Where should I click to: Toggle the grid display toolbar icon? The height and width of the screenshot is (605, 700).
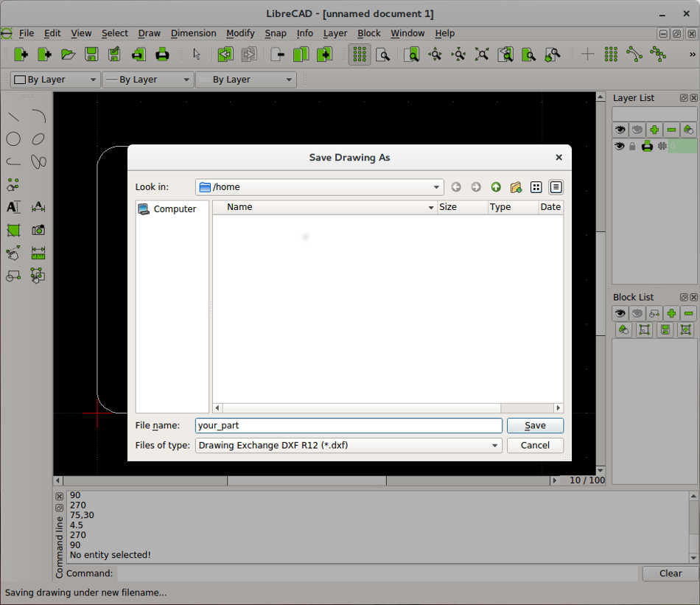tap(360, 55)
